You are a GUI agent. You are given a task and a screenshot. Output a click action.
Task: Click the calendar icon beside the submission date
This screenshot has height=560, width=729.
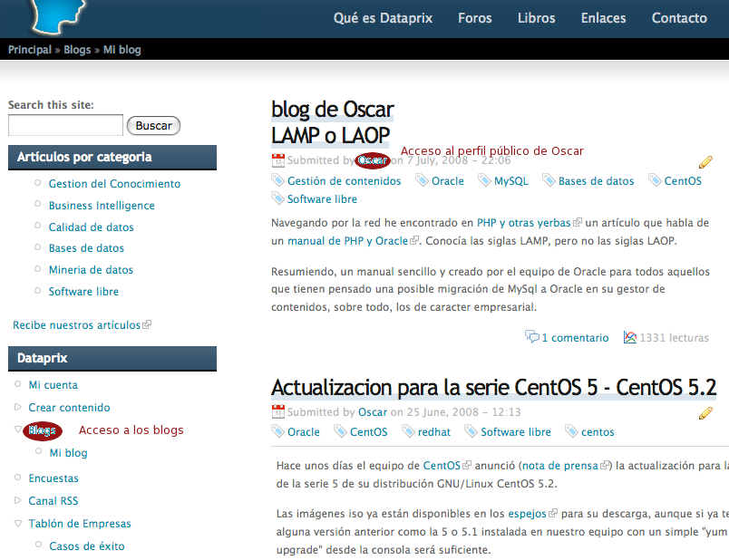277,160
